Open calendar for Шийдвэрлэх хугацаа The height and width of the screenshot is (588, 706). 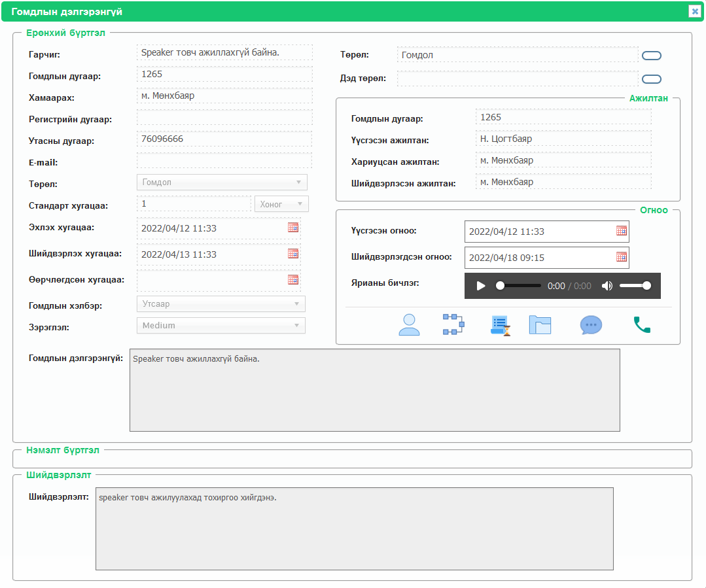coord(293,254)
